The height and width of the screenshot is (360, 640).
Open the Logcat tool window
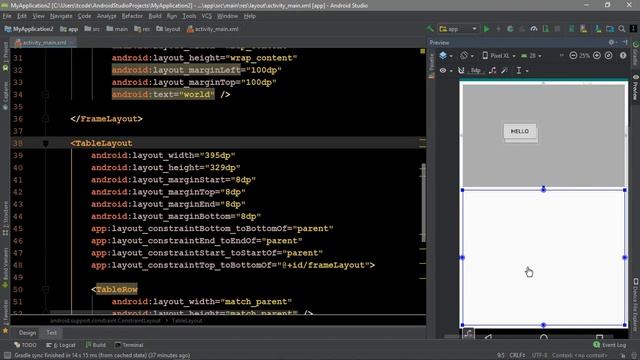61,345
